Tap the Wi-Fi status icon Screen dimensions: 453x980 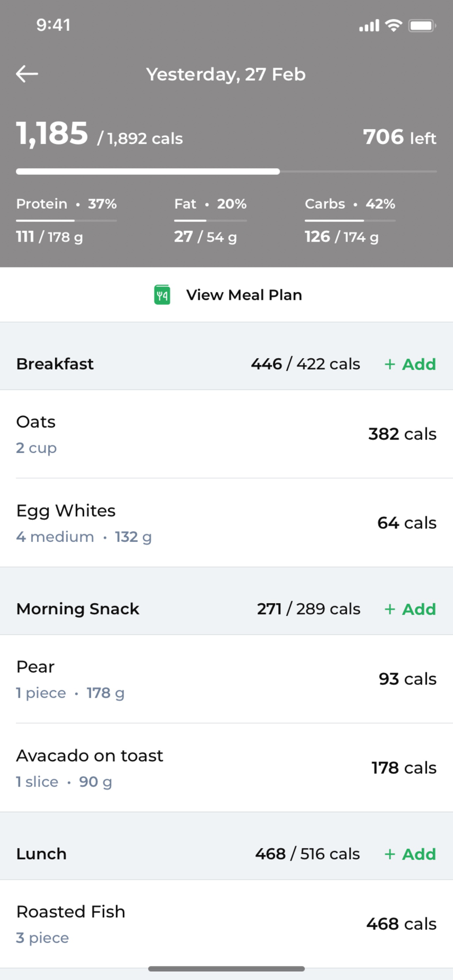[x=393, y=25]
